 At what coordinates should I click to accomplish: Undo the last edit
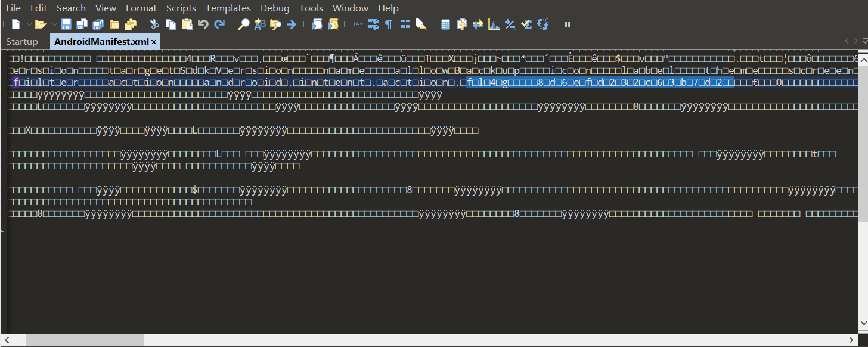tap(203, 24)
